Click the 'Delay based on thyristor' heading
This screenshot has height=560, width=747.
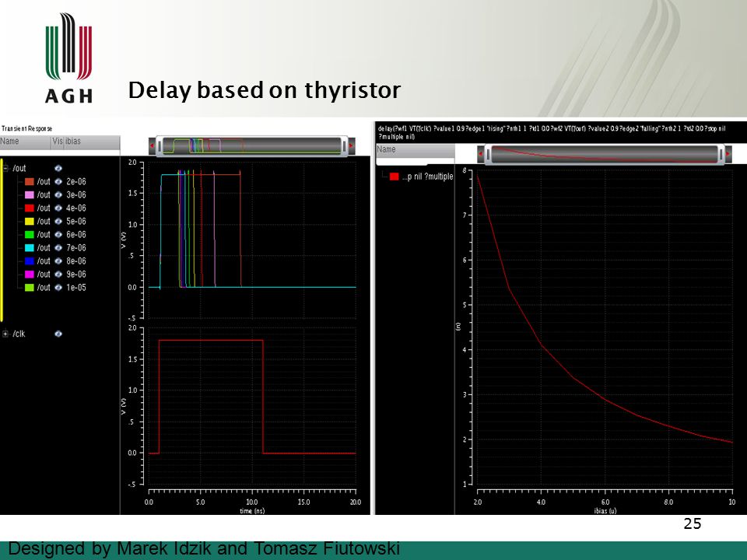265,90
